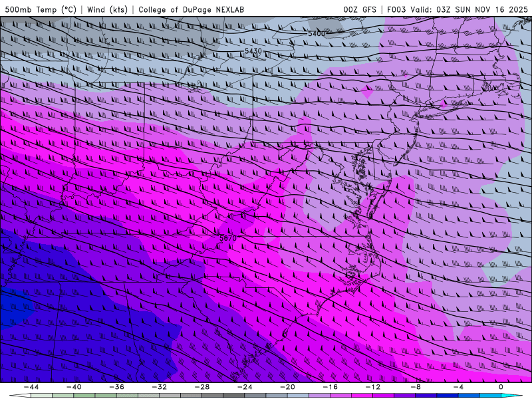Image resolution: width=532 pixels, height=399 pixels.
Task: Click the 0 colorbar tick label
Action: point(501,387)
